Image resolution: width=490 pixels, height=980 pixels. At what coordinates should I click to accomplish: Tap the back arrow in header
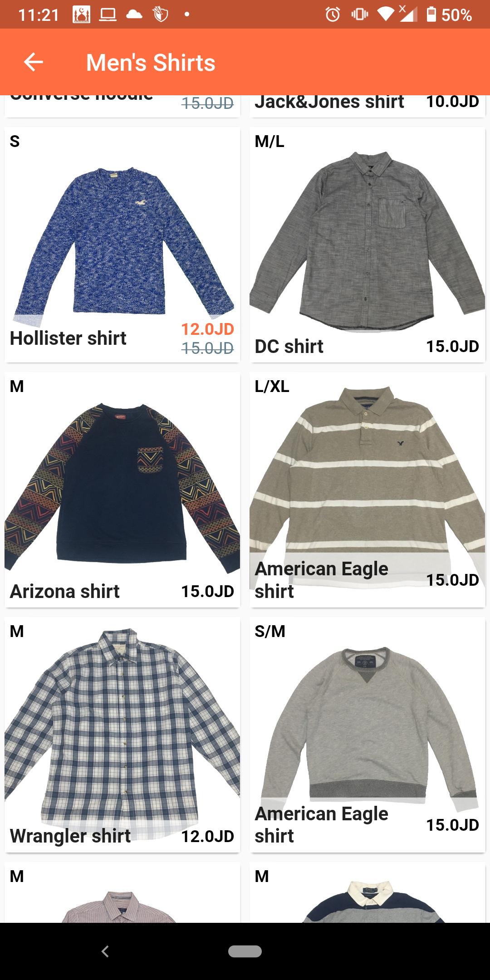(33, 62)
